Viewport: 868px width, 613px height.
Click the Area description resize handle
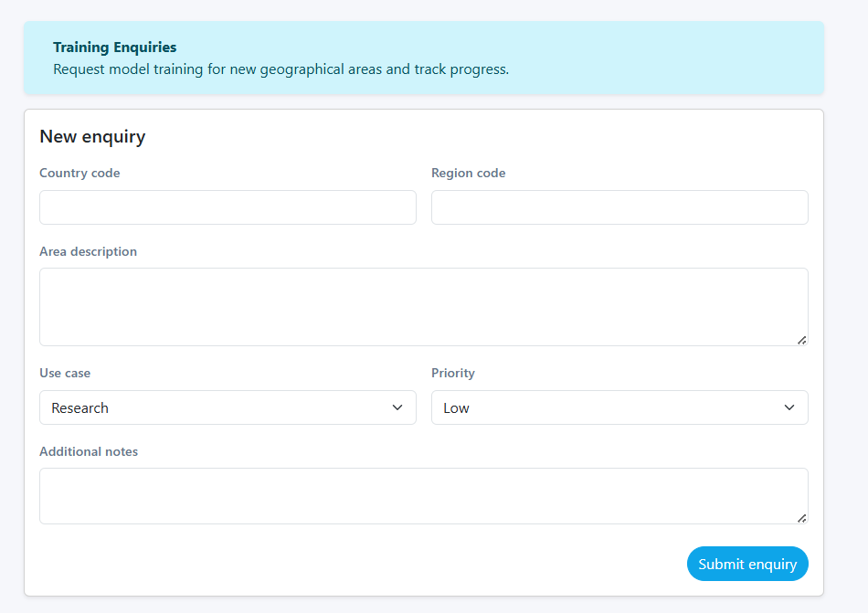pyautogui.click(x=801, y=340)
